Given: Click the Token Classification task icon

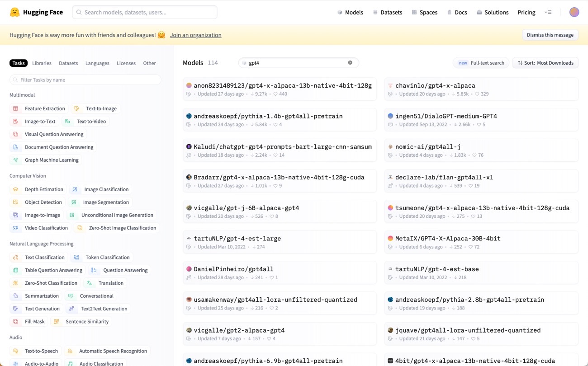Looking at the screenshot, I should click(76, 258).
